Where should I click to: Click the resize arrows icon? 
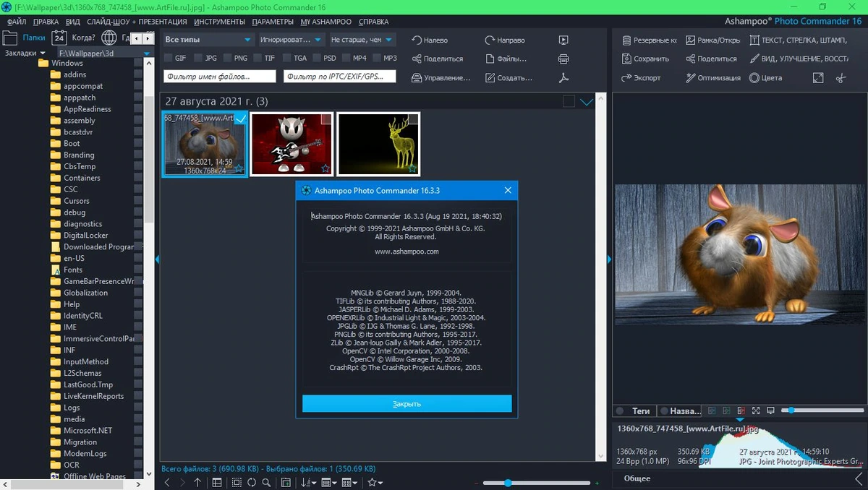[818, 77]
